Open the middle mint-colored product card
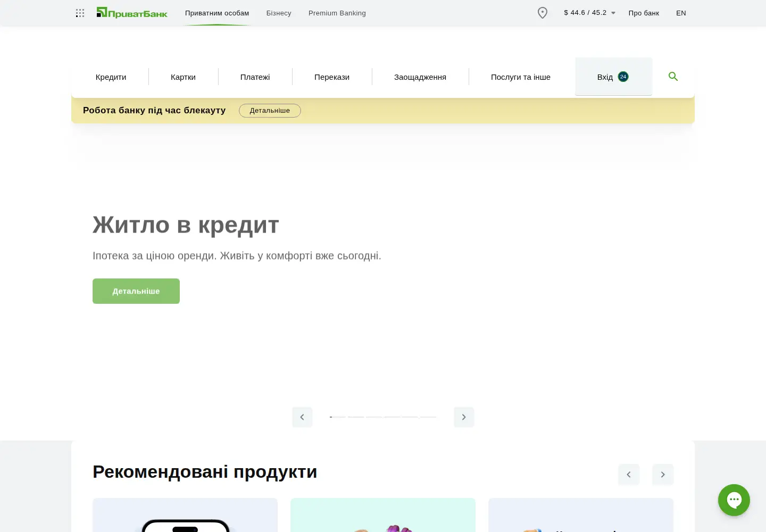 (x=383, y=515)
